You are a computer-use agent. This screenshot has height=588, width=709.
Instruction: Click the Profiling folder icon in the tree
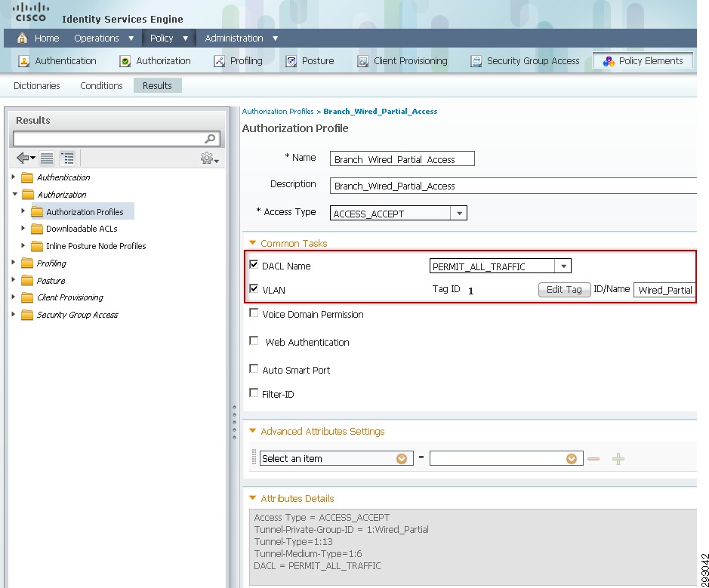pos(27,263)
